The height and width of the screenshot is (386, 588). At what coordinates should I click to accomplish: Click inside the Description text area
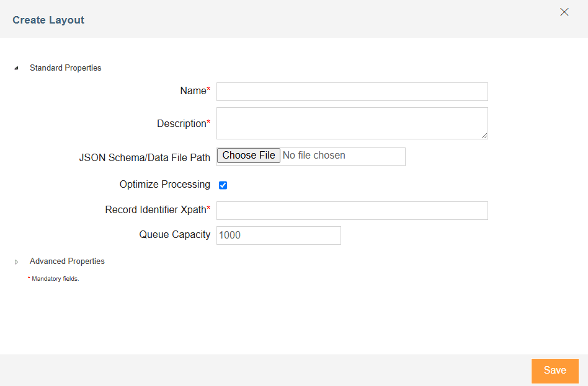pyautogui.click(x=352, y=123)
